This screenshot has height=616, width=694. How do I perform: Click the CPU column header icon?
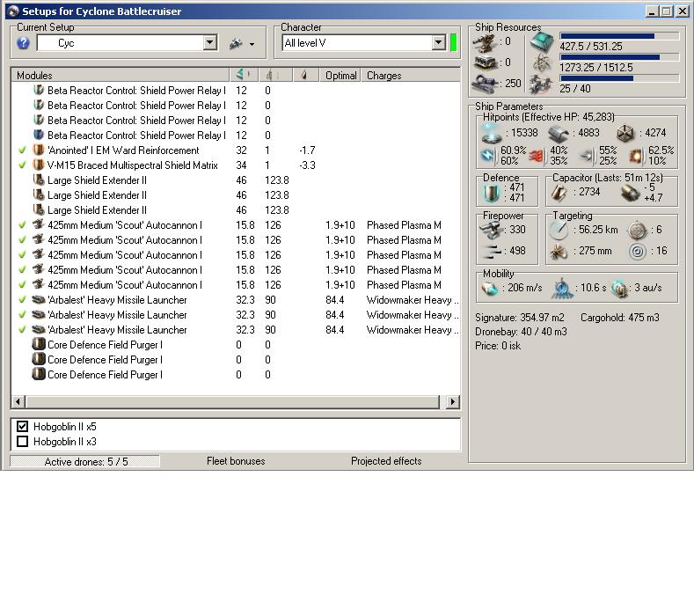pyautogui.click(x=243, y=75)
